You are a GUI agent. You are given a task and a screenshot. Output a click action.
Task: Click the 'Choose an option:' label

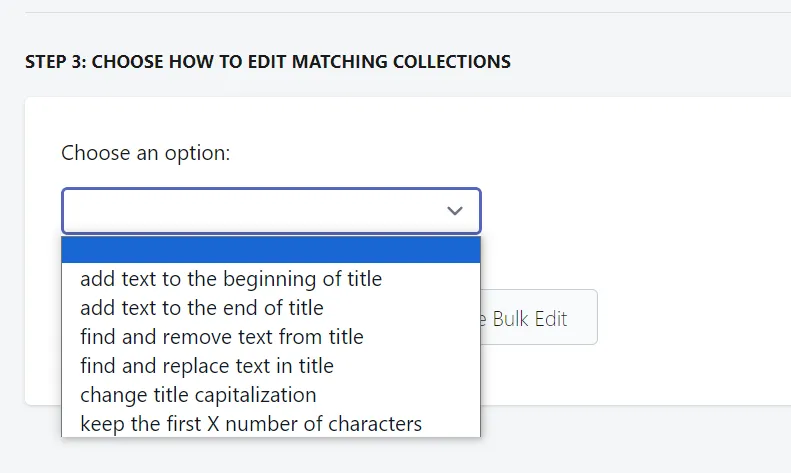pyautogui.click(x=145, y=153)
